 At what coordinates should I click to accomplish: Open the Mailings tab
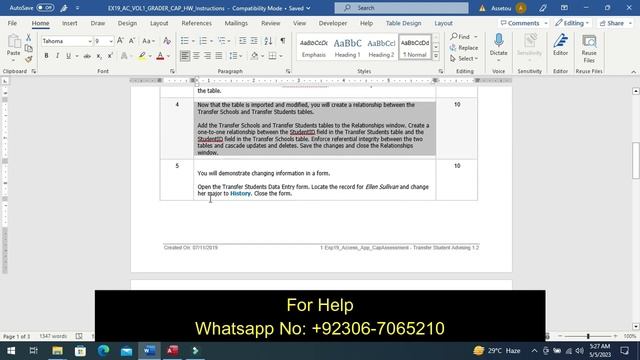click(x=236, y=23)
